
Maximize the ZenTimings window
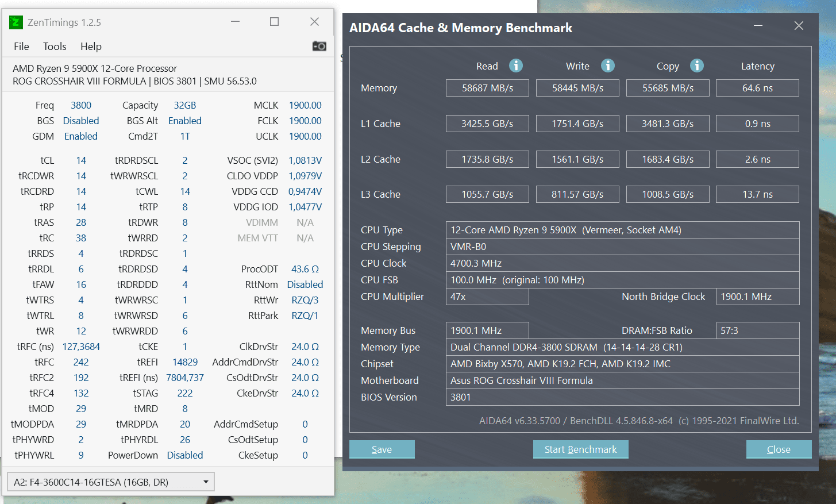point(275,22)
